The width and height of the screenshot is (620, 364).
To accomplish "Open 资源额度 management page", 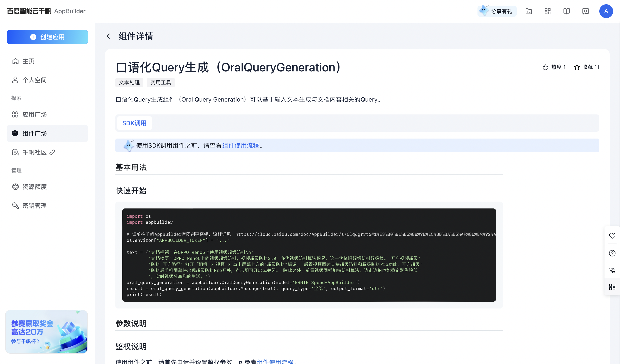I will click(x=47, y=187).
